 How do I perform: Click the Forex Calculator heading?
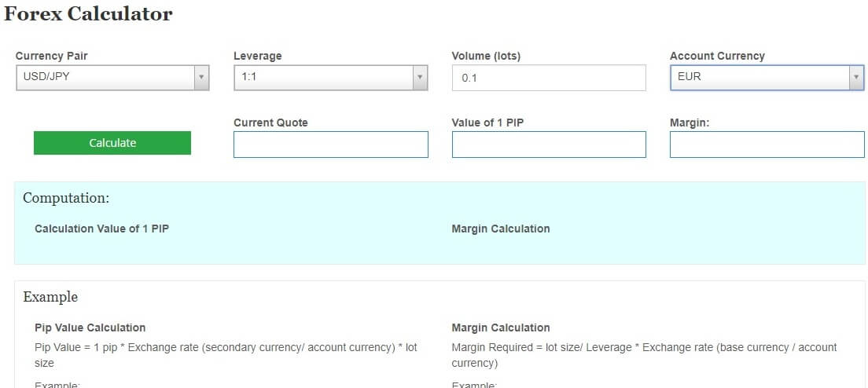88,14
